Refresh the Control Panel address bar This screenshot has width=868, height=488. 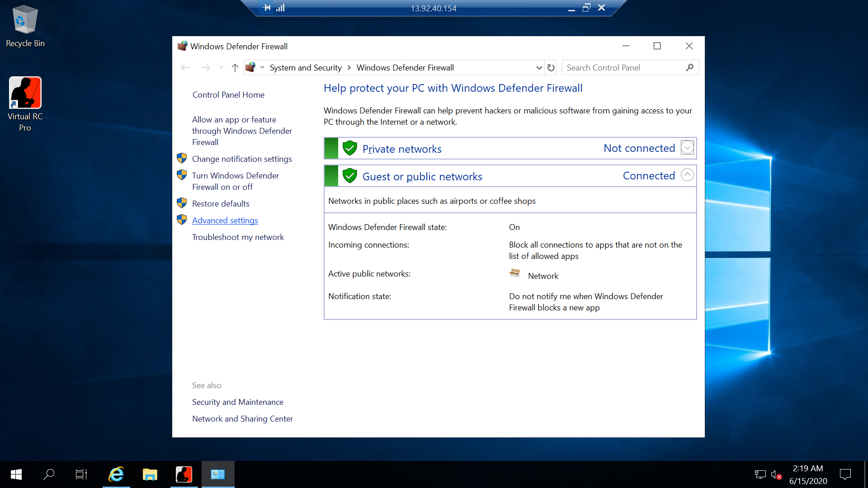click(551, 68)
